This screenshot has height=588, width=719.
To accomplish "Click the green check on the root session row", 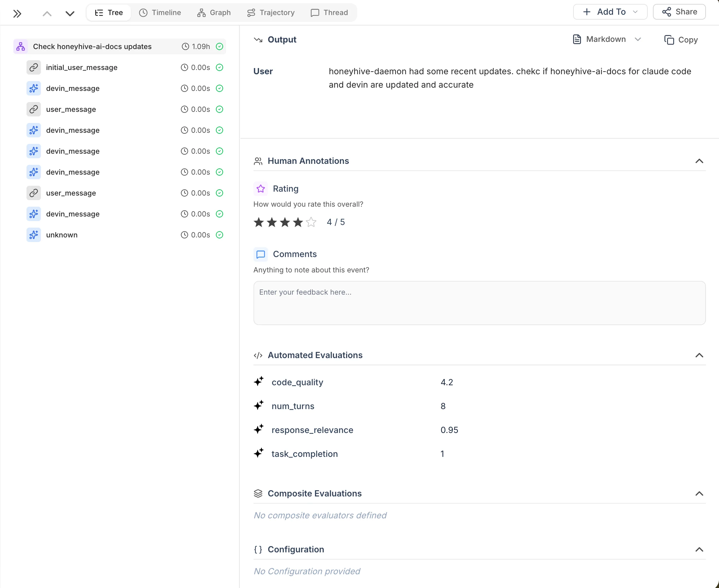I will click(219, 46).
